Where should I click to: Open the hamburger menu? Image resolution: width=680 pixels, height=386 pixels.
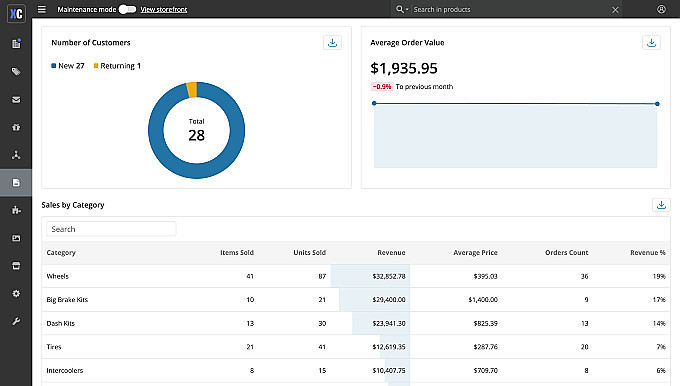42,9
